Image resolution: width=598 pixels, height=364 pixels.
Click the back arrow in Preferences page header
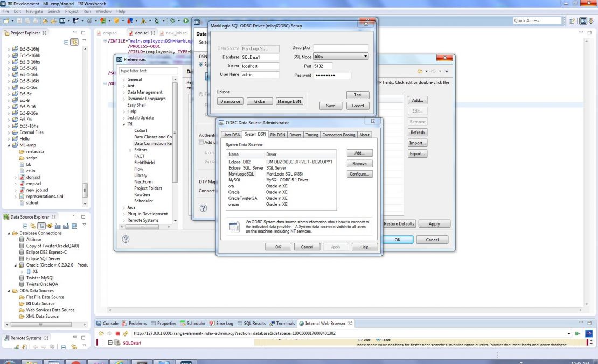coord(420,71)
